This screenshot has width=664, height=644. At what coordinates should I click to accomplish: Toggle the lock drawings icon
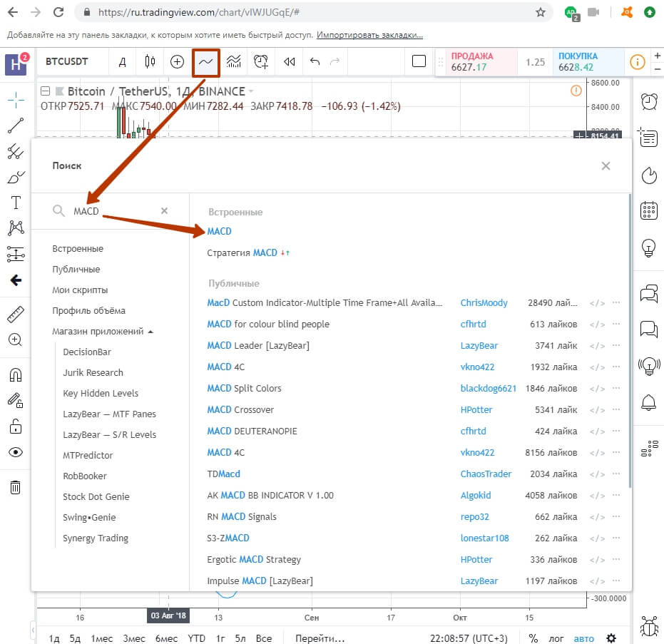[x=15, y=426]
